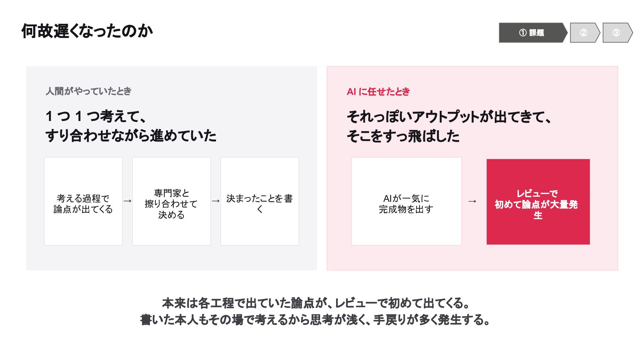
Task: Click the AIが一気に完成物を出す box
Action: [x=406, y=201]
